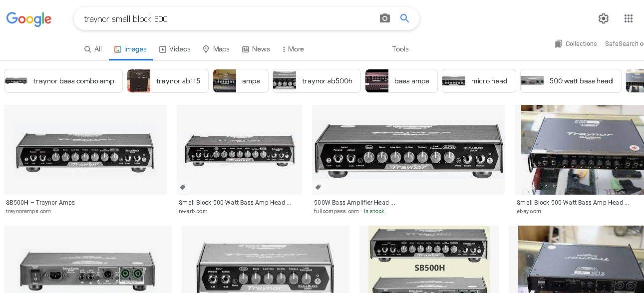Viewport: 644px width, 293px height.
Task: Open the Google apps grid
Action: [629, 18]
